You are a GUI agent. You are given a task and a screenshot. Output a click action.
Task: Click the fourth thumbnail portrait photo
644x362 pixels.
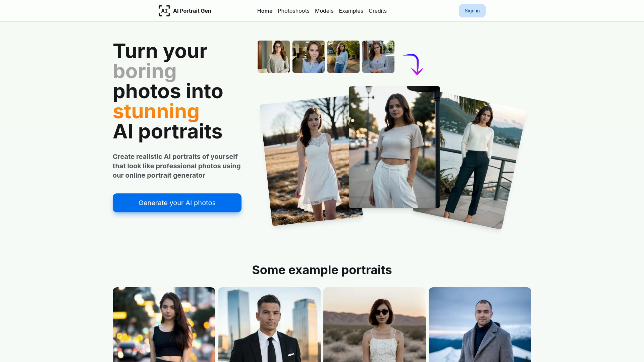coord(378,56)
